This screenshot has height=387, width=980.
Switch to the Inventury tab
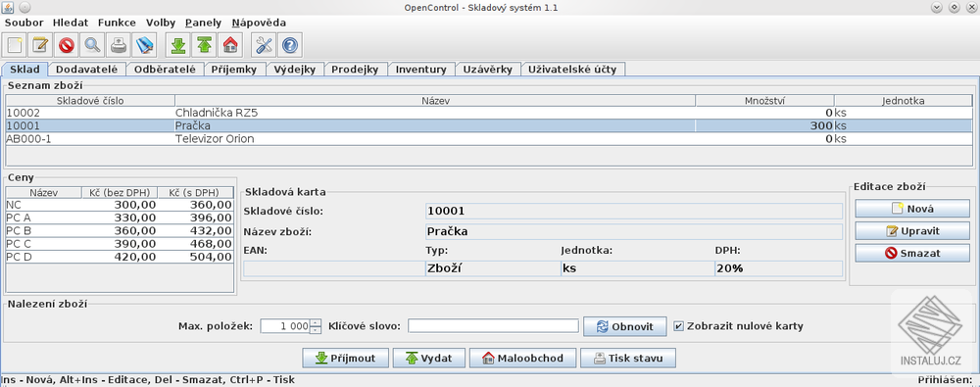421,70
